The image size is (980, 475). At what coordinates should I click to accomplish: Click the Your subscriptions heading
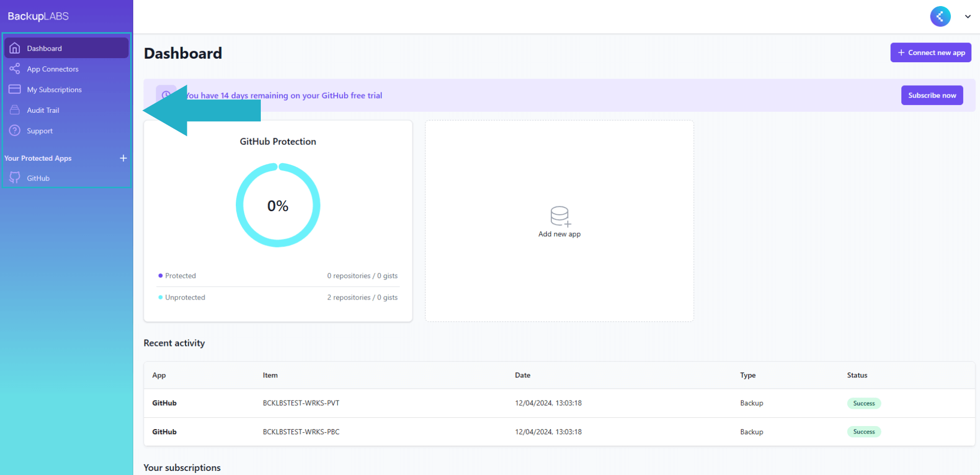click(182, 468)
